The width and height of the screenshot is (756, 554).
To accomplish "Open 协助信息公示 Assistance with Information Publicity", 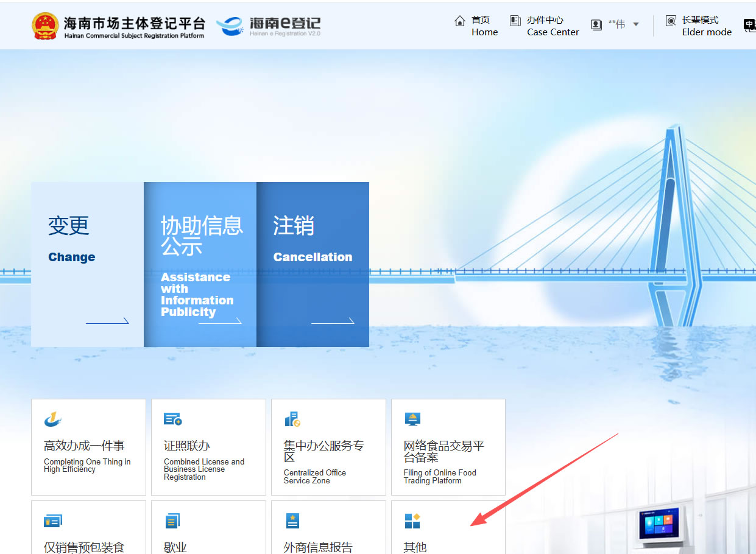I will 200,264.
